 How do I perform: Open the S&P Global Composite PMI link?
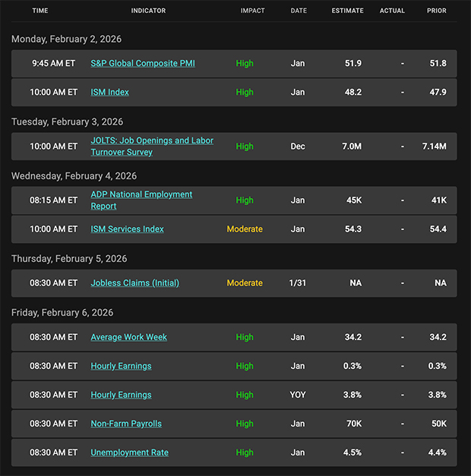pos(143,64)
